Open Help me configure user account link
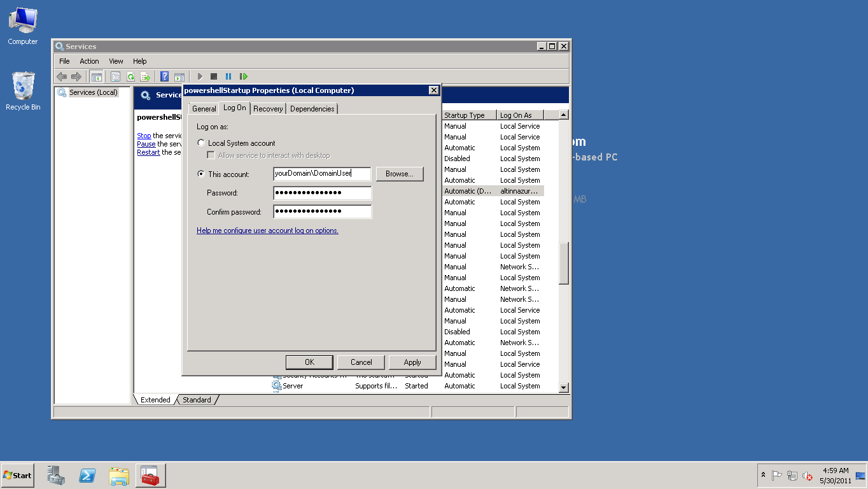Viewport: 868px width, 489px height. 267,230
